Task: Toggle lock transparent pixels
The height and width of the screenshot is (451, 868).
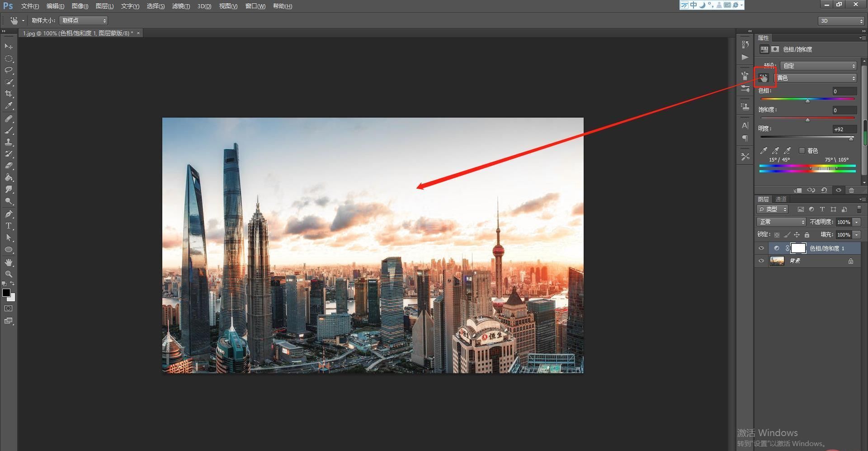Action: 777,235
